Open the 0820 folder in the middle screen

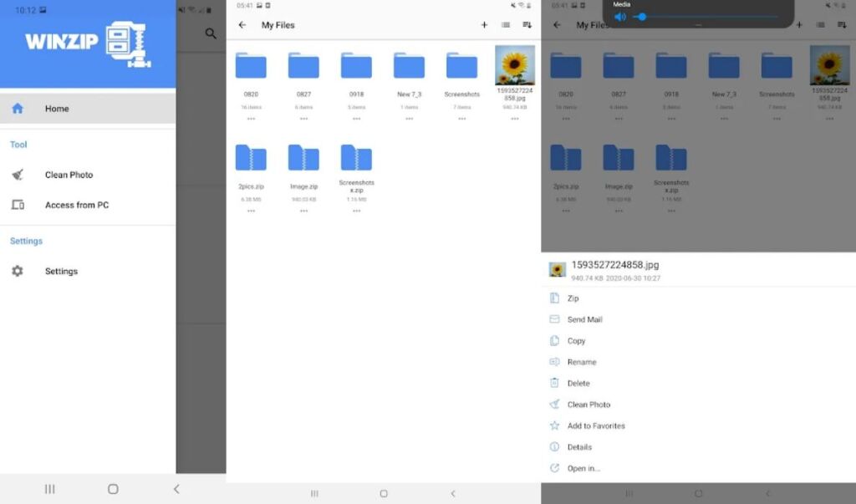251,66
